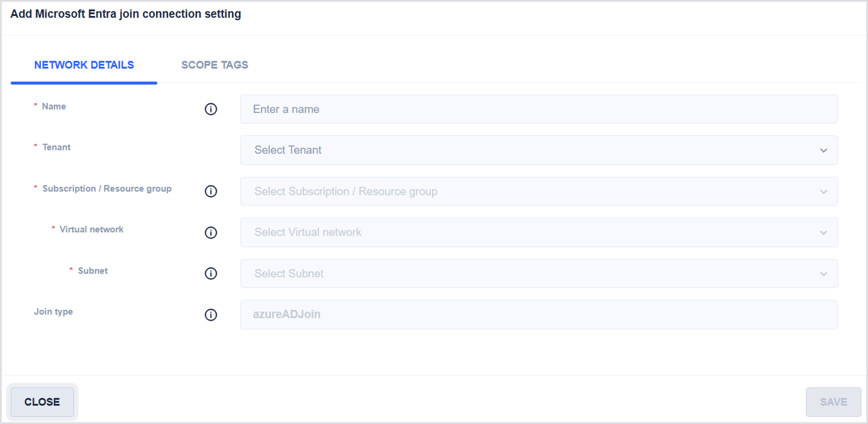The width and height of the screenshot is (868, 424).
Task: Click the Close button
Action: coord(42,402)
